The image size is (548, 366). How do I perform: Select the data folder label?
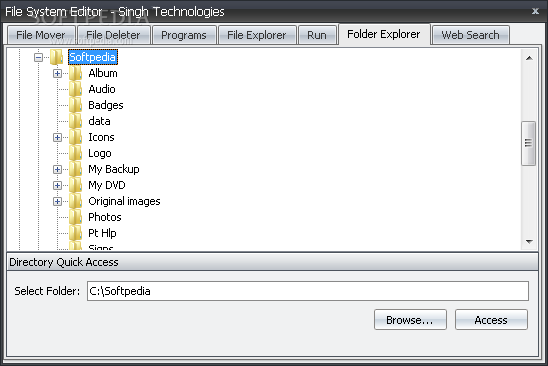[99, 121]
